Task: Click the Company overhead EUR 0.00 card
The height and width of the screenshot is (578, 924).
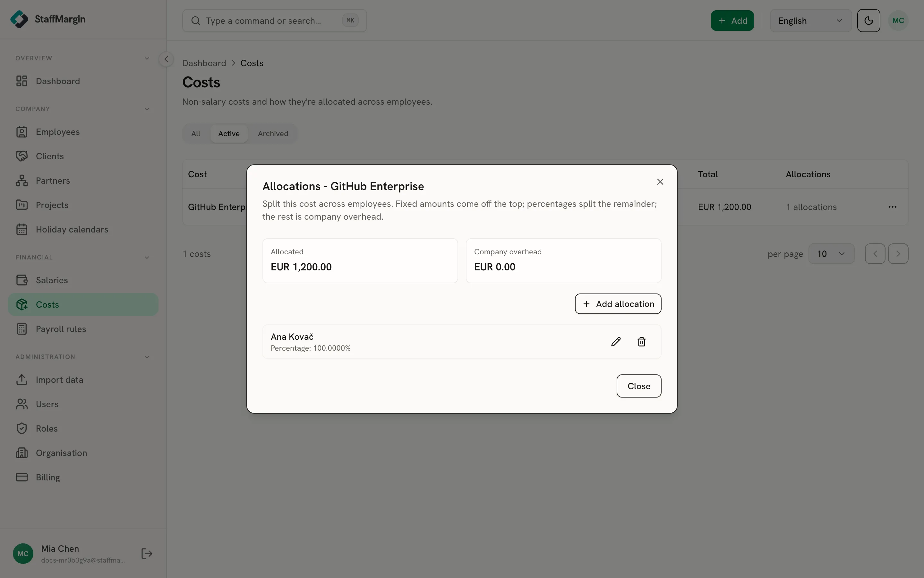Action: (564, 261)
